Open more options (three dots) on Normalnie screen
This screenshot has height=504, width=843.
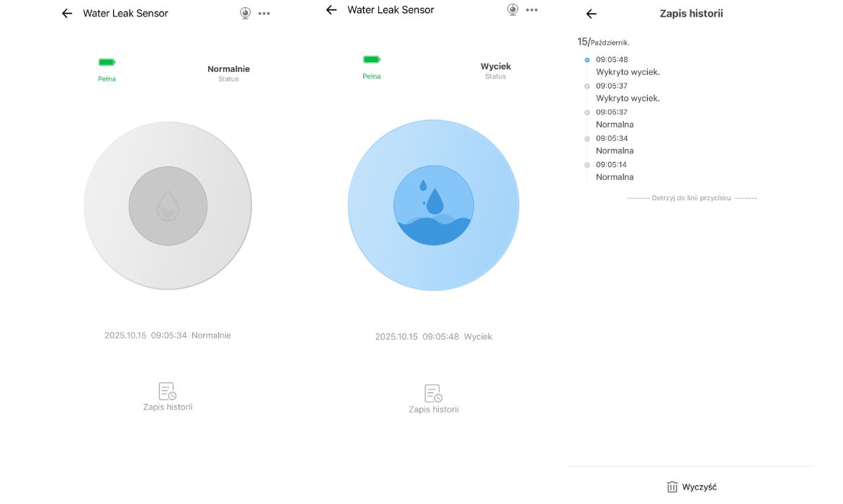264,14
